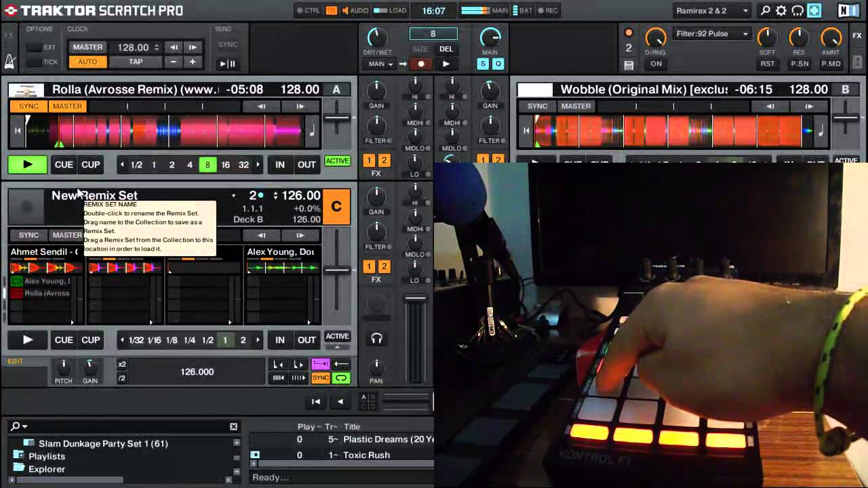Open preferences gear icon

tap(781, 11)
